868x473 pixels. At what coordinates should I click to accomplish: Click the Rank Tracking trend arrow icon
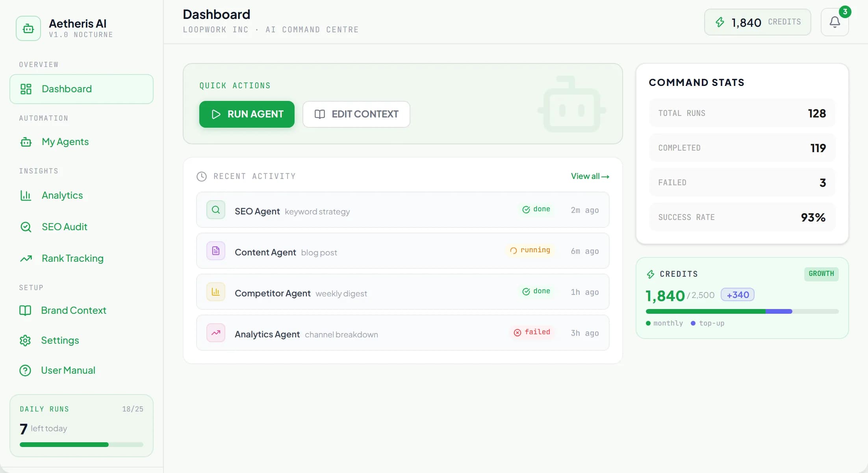(x=26, y=259)
